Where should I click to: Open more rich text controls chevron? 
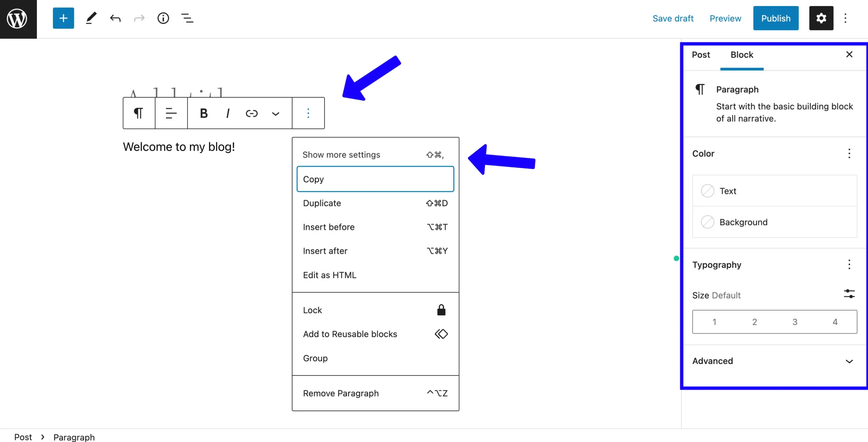276,114
